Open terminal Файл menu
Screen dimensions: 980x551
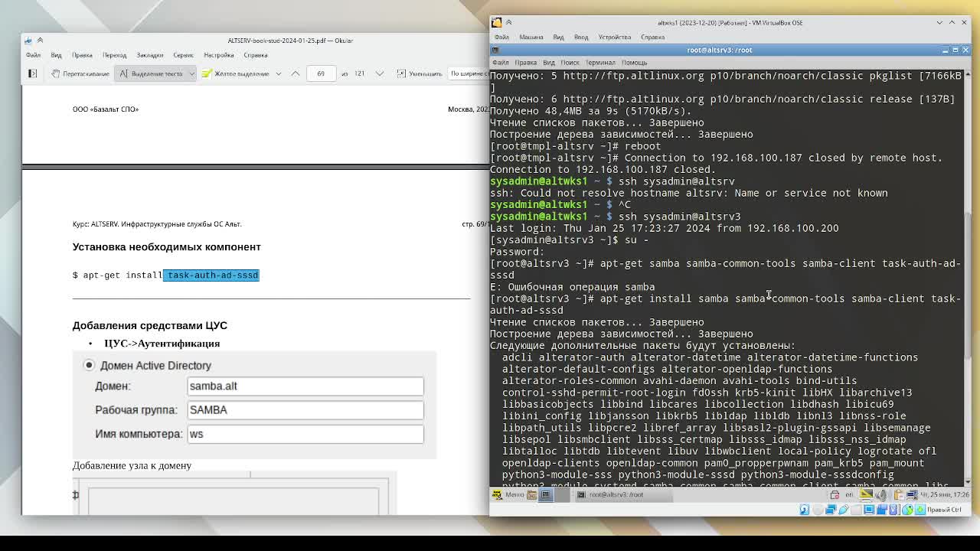click(x=500, y=62)
